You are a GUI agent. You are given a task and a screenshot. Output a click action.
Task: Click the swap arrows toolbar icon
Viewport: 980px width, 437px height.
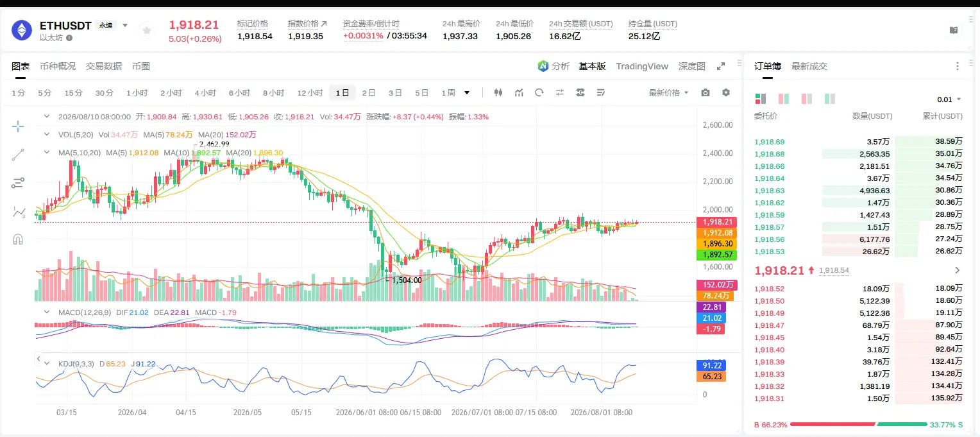tap(580, 92)
